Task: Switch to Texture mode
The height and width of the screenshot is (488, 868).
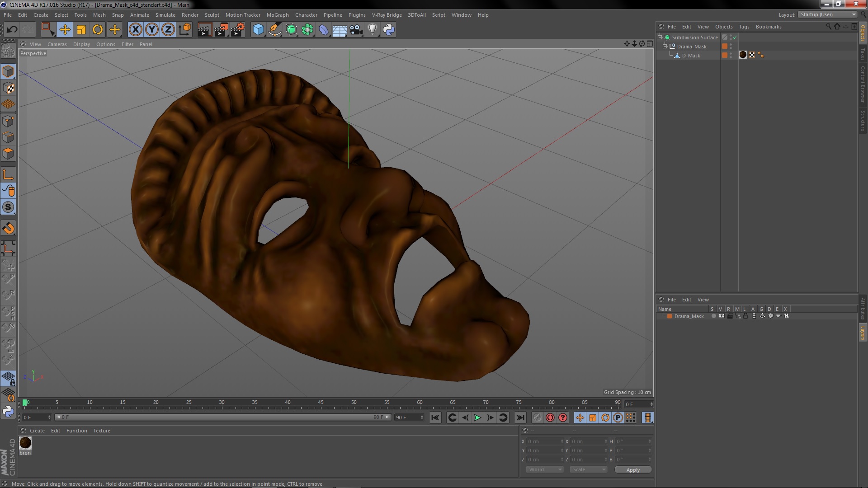Action: pos(8,88)
